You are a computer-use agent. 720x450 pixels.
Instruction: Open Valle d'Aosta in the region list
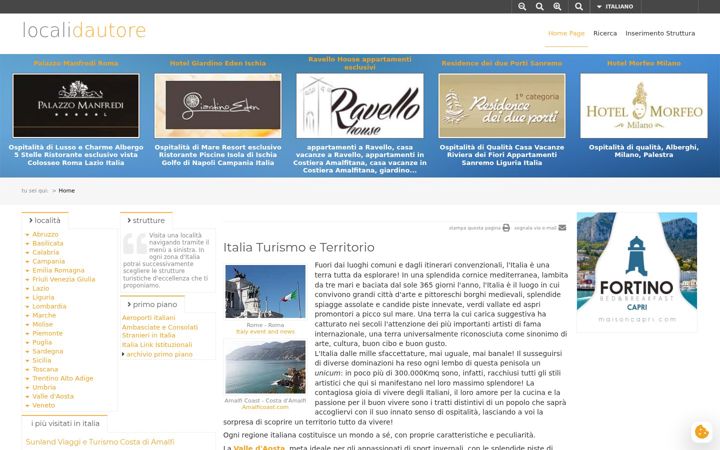coord(53,396)
